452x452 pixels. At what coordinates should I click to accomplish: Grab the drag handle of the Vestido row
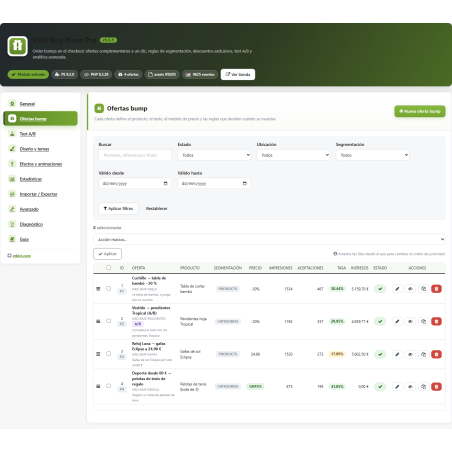(x=98, y=321)
